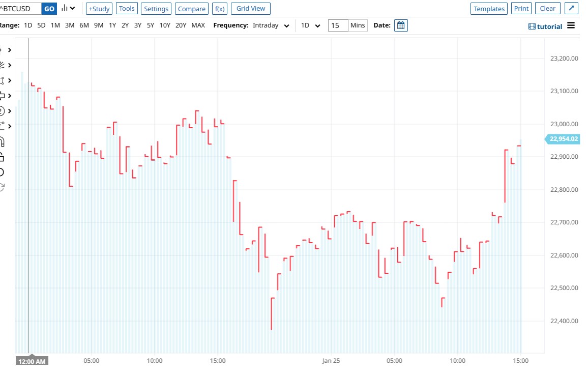Click the Clear button
Image resolution: width=588 pixels, height=374 pixels.
click(547, 8)
